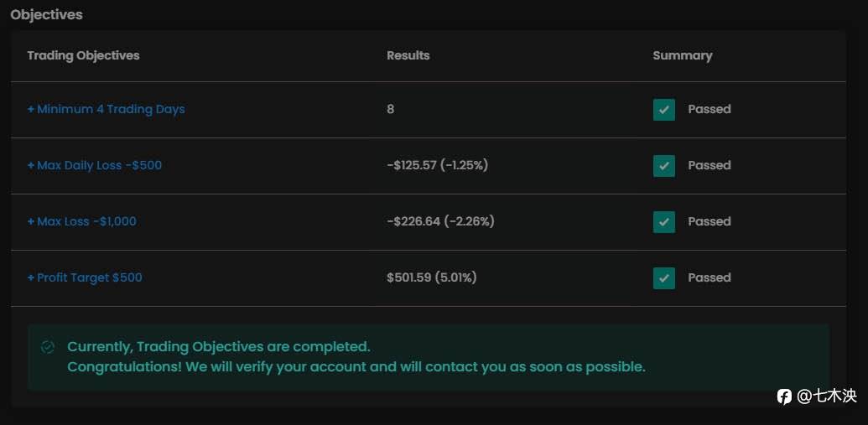The height and width of the screenshot is (425, 868).
Task: Click the Passed label in the Minimum Trading Days row
Action: [709, 109]
